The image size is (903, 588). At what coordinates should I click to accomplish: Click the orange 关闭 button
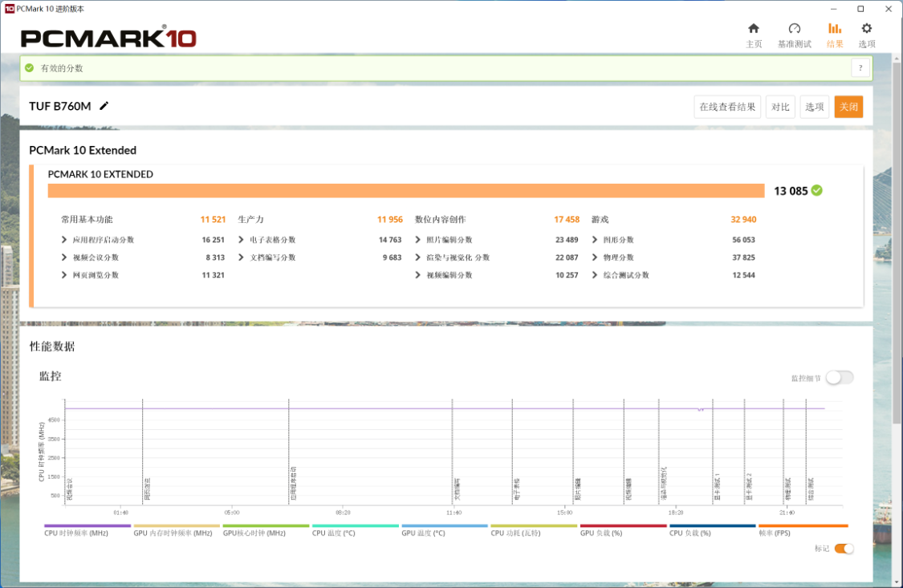pos(848,107)
